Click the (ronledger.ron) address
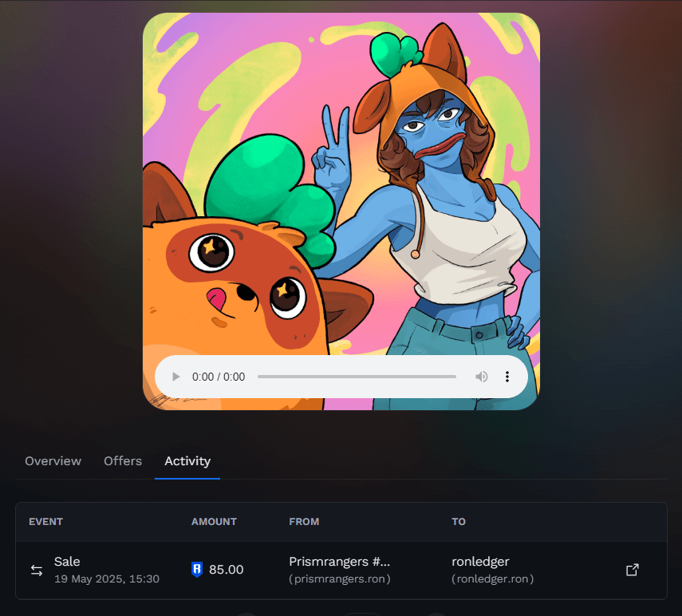 pyautogui.click(x=492, y=578)
